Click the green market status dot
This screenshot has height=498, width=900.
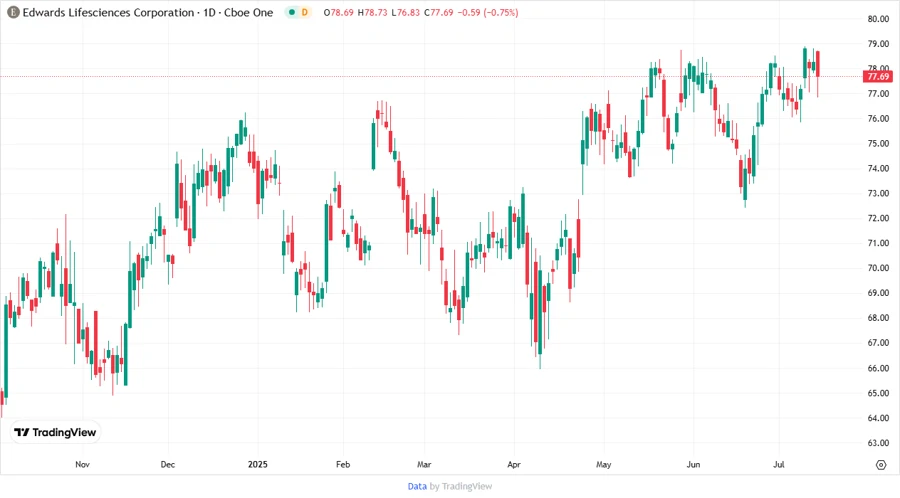click(x=292, y=13)
